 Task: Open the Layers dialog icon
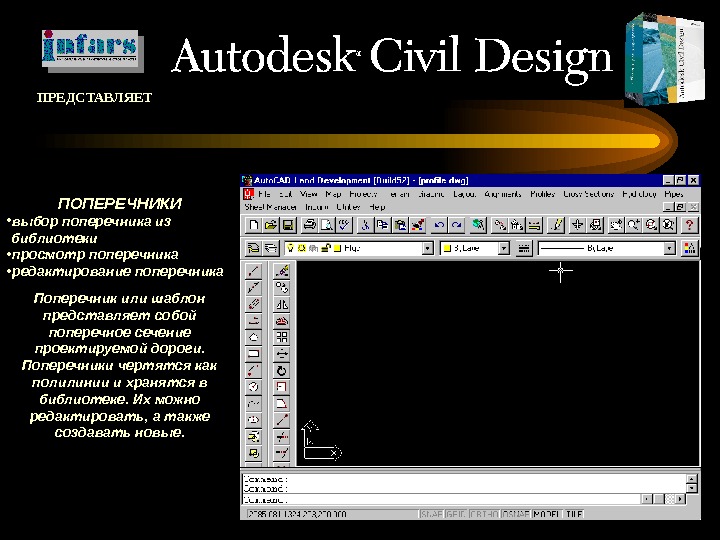(x=271, y=248)
